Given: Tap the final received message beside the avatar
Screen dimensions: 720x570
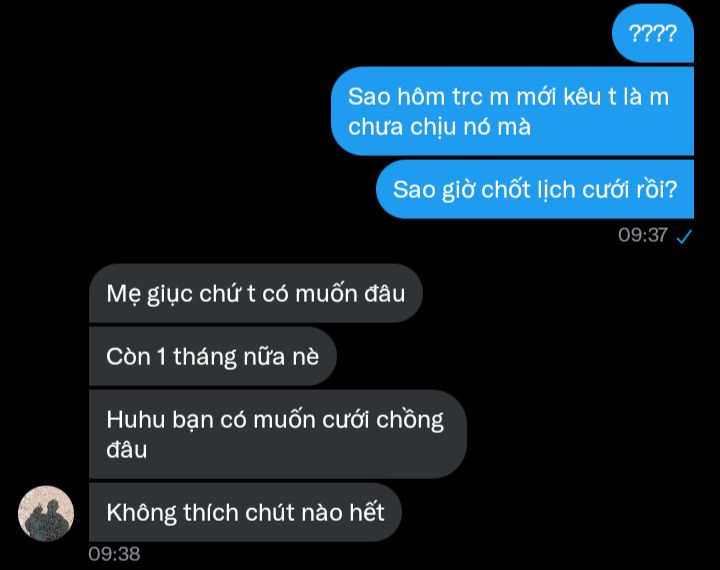Looking at the screenshot, I should click(245, 512).
